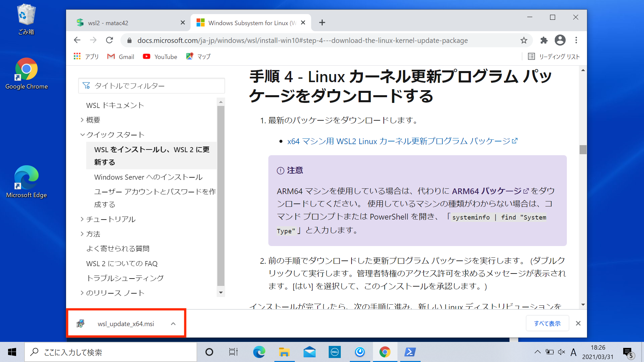The image size is (644, 362).
Task: Select the Google Chrome desktop shortcut
Action: [26, 74]
